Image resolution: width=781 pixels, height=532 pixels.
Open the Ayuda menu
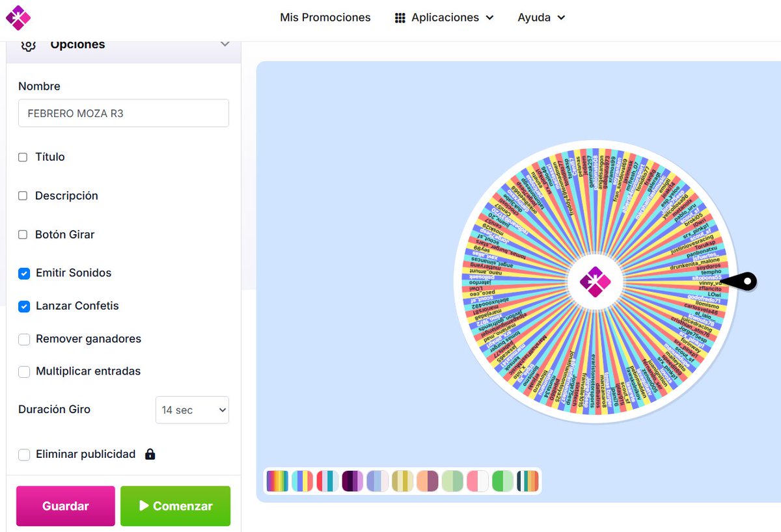pos(541,18)
